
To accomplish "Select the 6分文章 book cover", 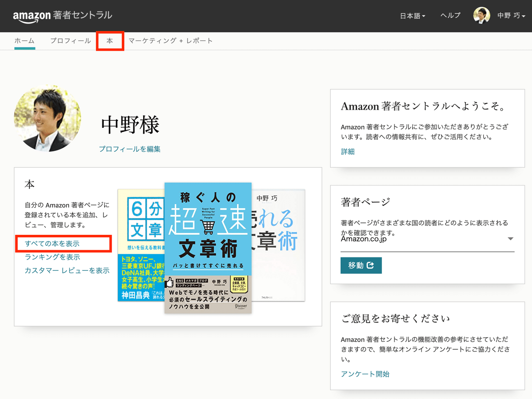I will click(x=141, y=245).
